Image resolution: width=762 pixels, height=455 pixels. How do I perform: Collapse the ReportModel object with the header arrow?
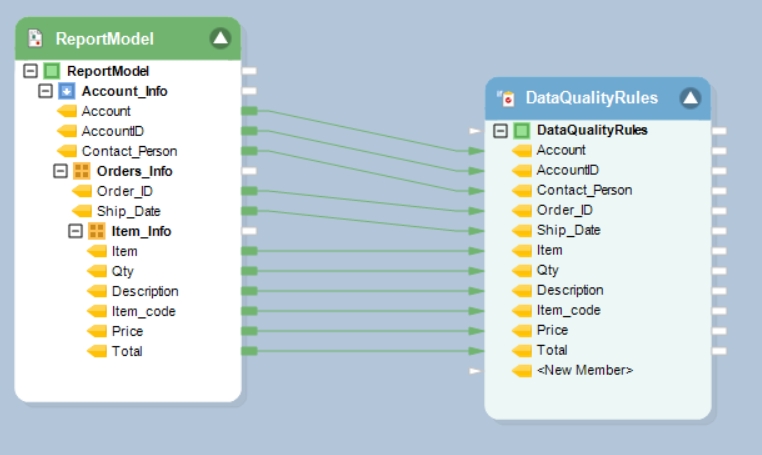(220, 39)
